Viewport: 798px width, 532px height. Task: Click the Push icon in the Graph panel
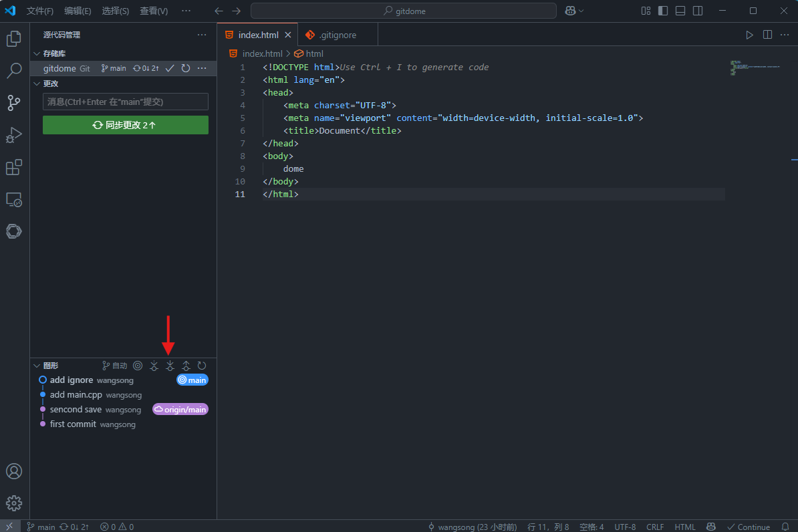[x=186, y=366]
